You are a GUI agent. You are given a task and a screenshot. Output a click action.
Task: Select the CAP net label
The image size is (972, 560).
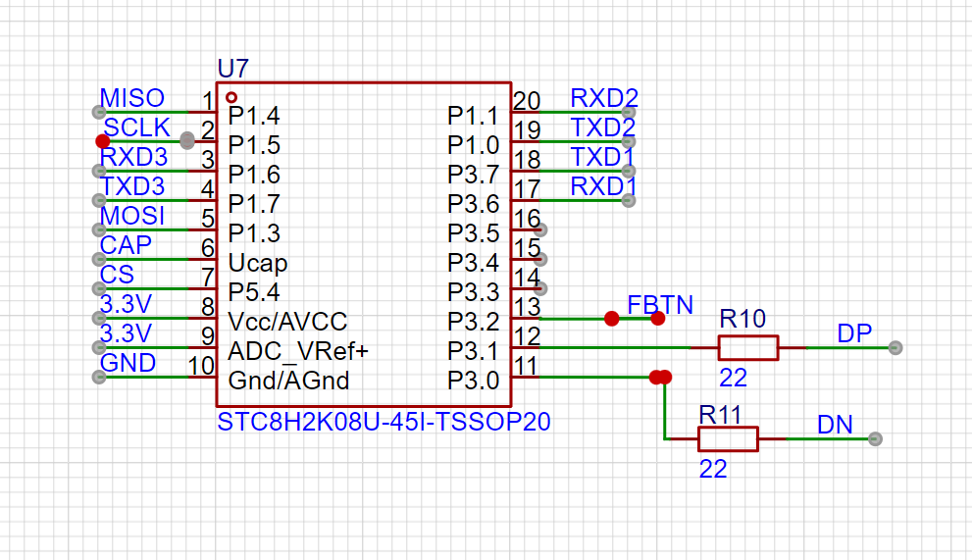coord(126,245)
